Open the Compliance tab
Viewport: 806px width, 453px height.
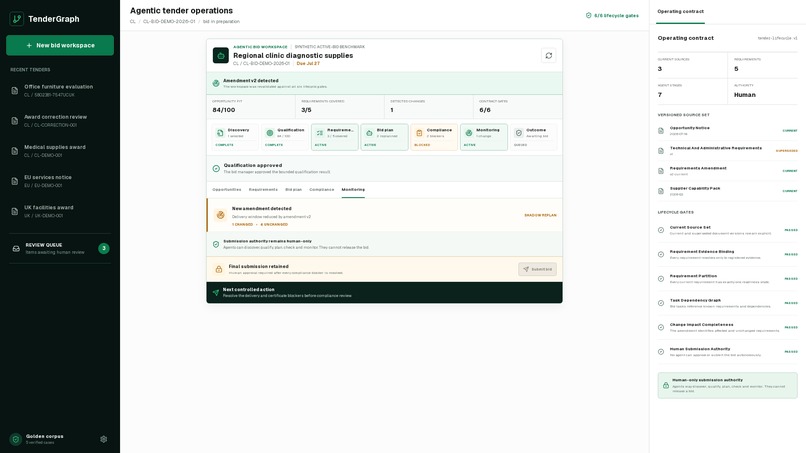tap(322, 189)
